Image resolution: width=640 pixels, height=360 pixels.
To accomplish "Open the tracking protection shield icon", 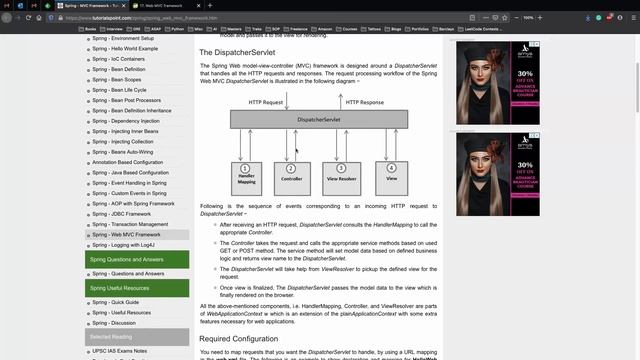I will pyautogui.click(x=51, y=18).
